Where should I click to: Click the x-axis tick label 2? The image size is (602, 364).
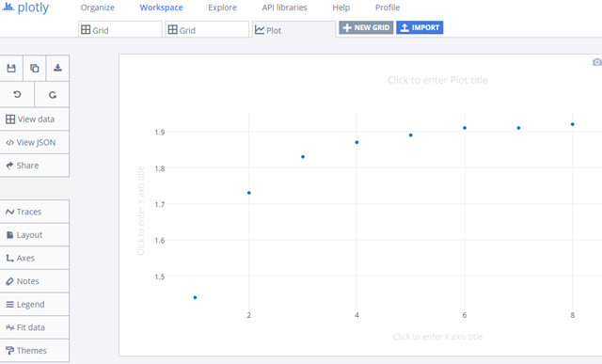(x=249, y=315)
